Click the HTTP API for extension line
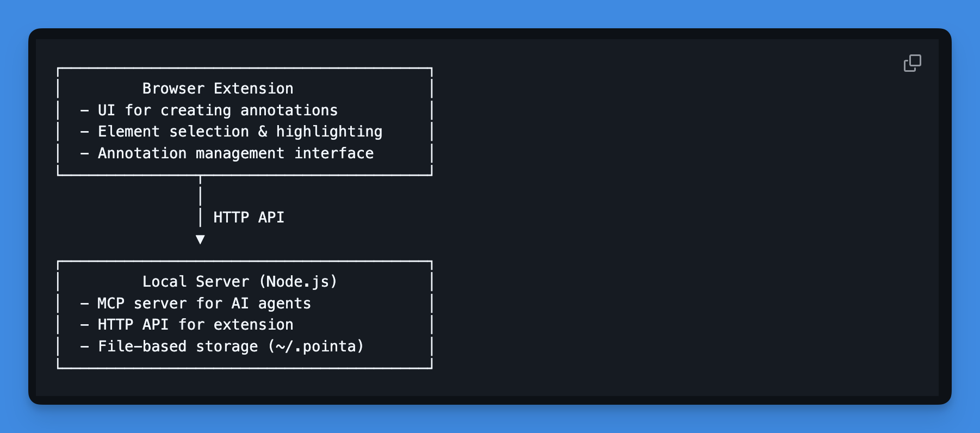Image resolution: width=980 pixels, height=433 pixels. [x=187, y=324]
